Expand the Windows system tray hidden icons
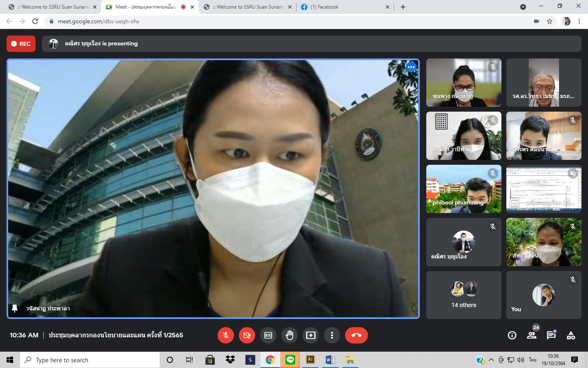The image size is (588, 368). click(491, 360)
